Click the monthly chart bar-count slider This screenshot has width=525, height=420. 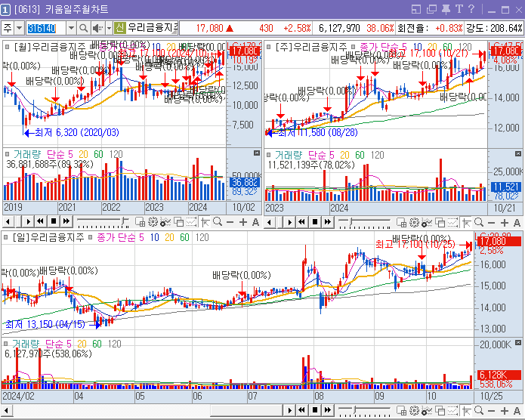103,222
